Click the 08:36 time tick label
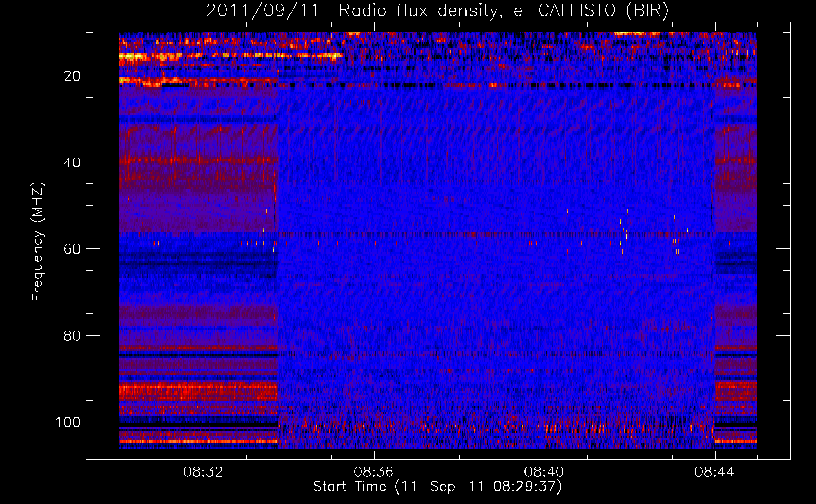816x504 pixels. [374, 472]
